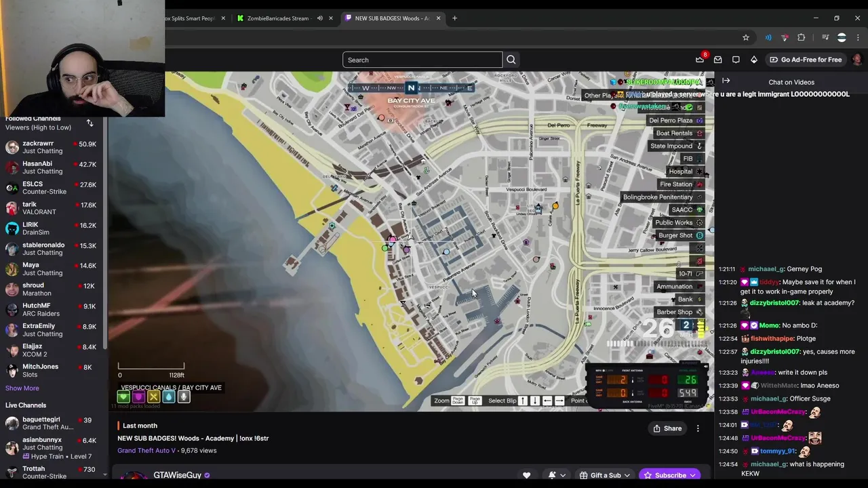Viewport: 868px width, 488px height.
Task: Open the Grand Theft Auto V category link
Action: [x=146, y=450]
